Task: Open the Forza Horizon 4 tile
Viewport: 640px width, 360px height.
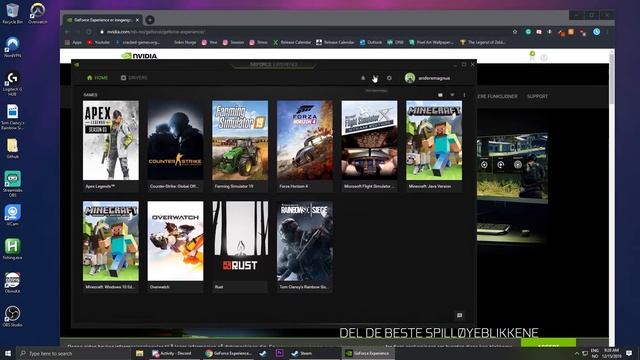Action: coord(304,145)
